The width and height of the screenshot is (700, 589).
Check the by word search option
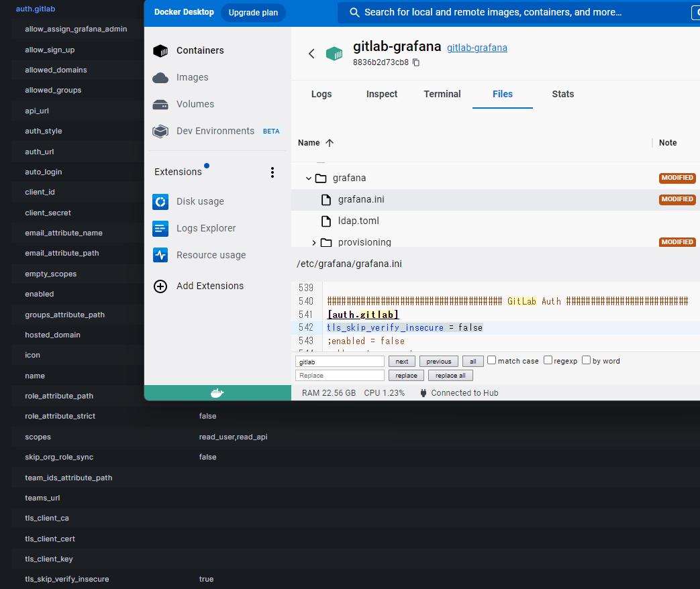point(586,360)
